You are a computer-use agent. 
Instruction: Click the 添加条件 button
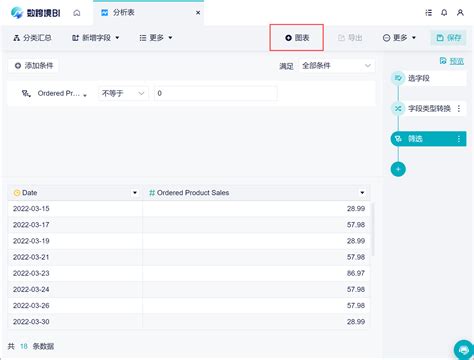tap(33, 66)
